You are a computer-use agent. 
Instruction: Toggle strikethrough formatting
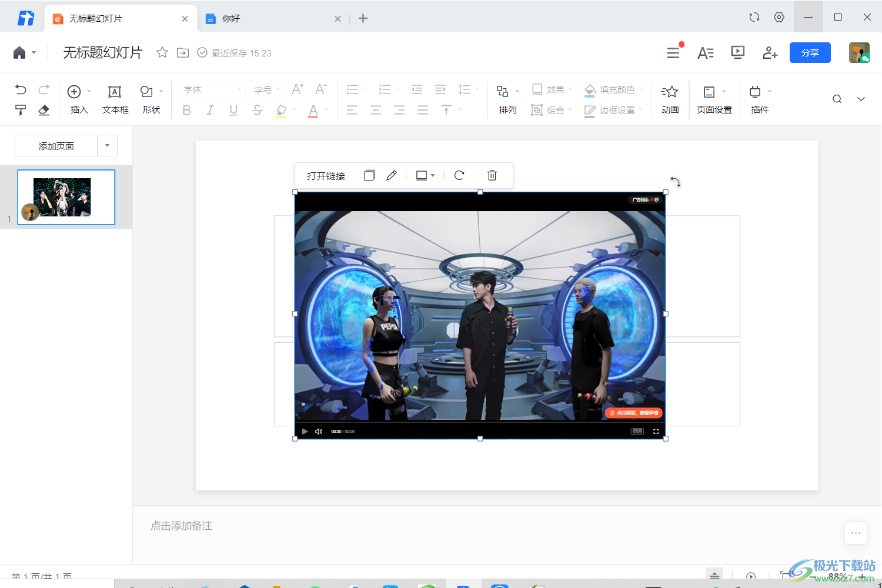point(257,110)
